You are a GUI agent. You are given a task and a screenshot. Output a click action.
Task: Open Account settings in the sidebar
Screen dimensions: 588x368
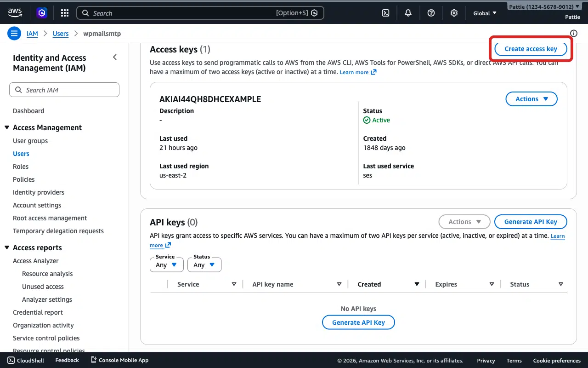point(37,205)
